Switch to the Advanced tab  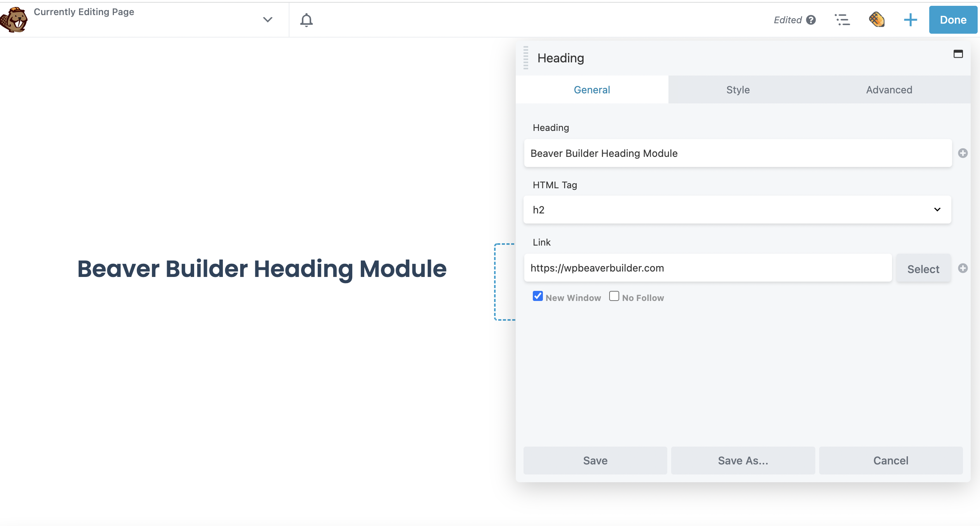[889, 90]
